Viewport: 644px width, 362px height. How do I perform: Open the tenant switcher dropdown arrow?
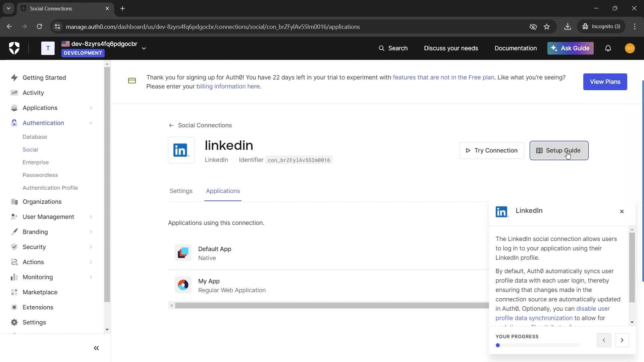[144, 48]
